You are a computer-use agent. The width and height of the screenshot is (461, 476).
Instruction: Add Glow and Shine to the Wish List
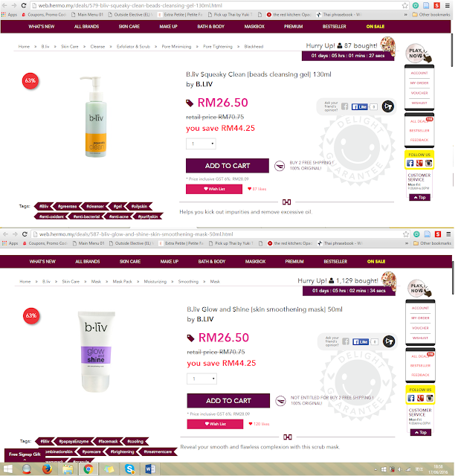[x=215, y=424]
